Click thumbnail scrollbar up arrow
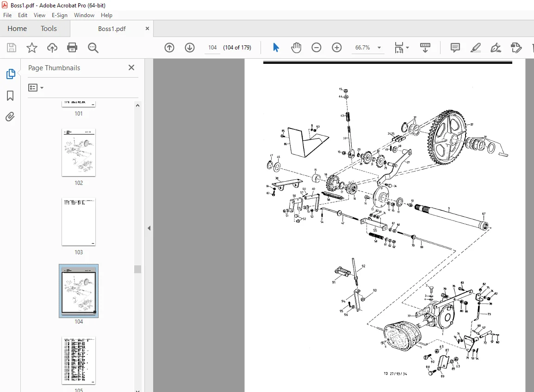Screen dimensions: 534x392 click(137, 105)
